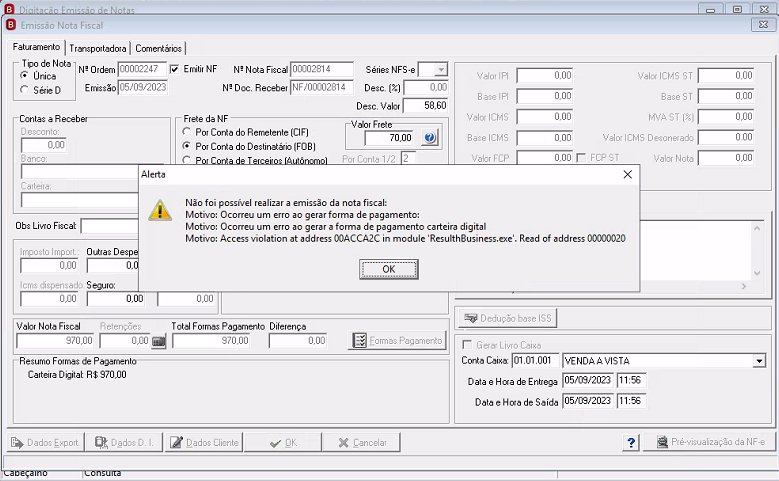Switch to the Transportadora tab
Viewport: 779px width, 481px height.
point(97,48)
